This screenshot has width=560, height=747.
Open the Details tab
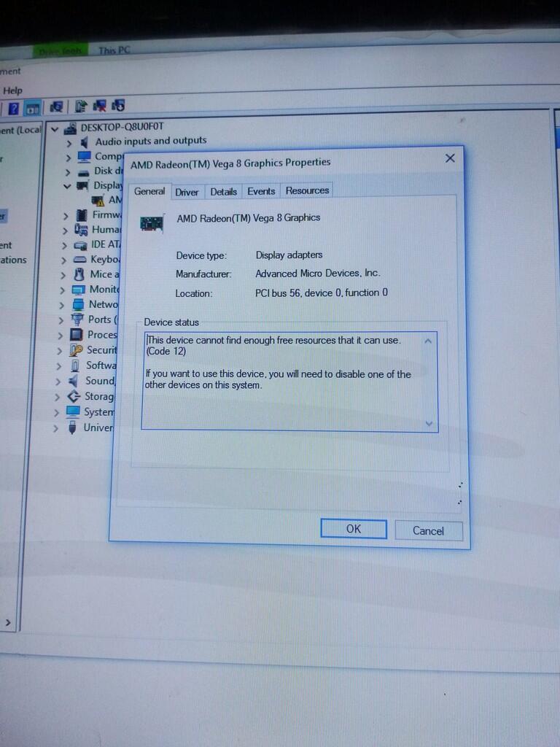point(224,192)
